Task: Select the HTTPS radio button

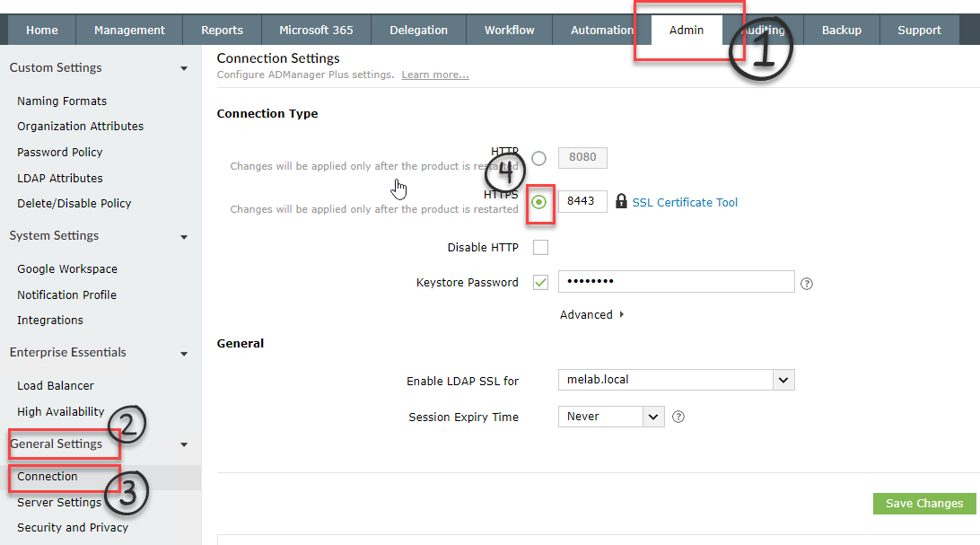Action: [x=538, y=202]
